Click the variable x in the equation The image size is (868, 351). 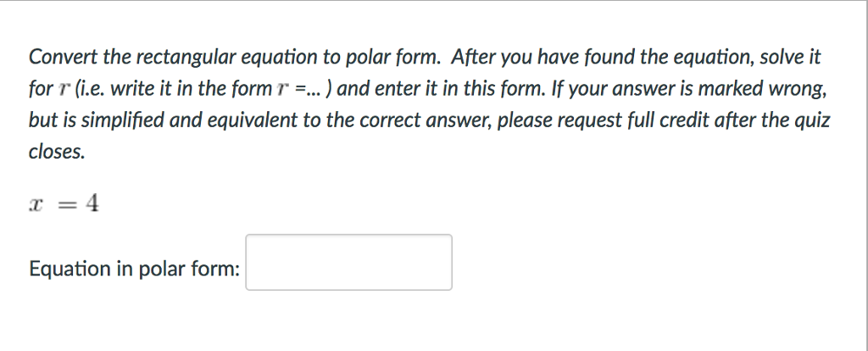pos(34,207)
